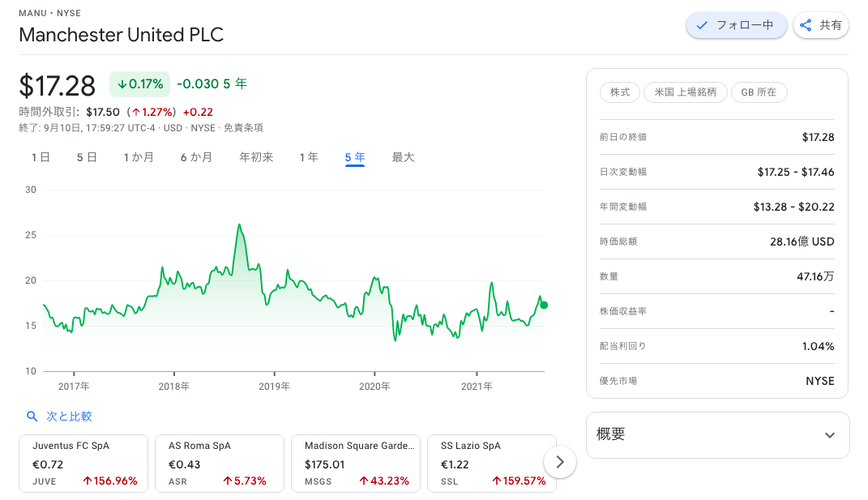Switch chart to 6か月 range
Screen dimensions: 868x500
click(196, 158)
